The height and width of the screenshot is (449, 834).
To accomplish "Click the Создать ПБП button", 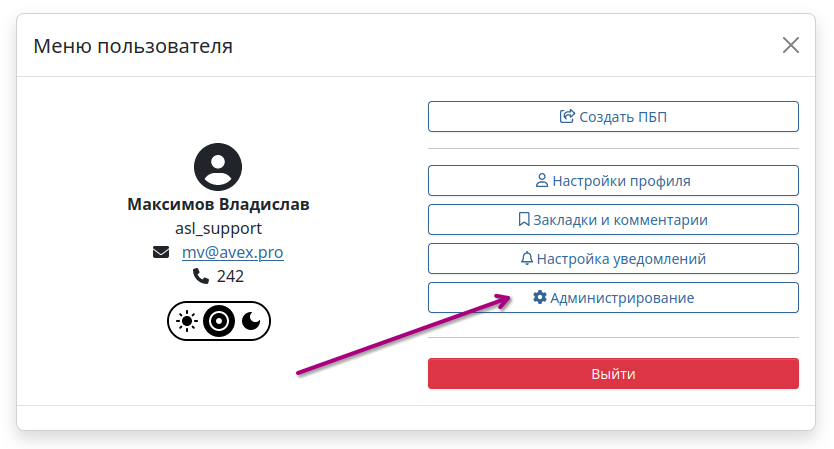I will pos(613,117).
